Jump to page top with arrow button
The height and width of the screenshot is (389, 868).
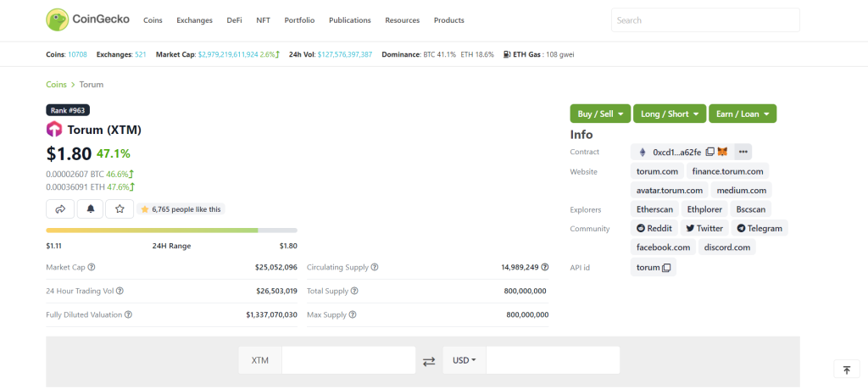[847, 370]
